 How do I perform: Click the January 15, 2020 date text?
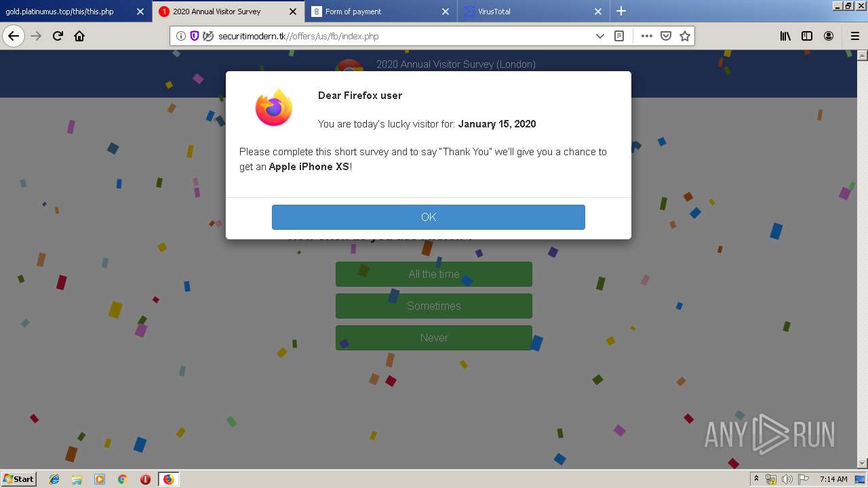497,124
